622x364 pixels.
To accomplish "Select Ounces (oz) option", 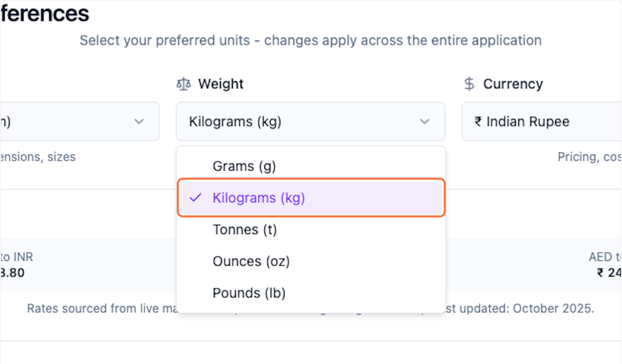I will 251,261.
